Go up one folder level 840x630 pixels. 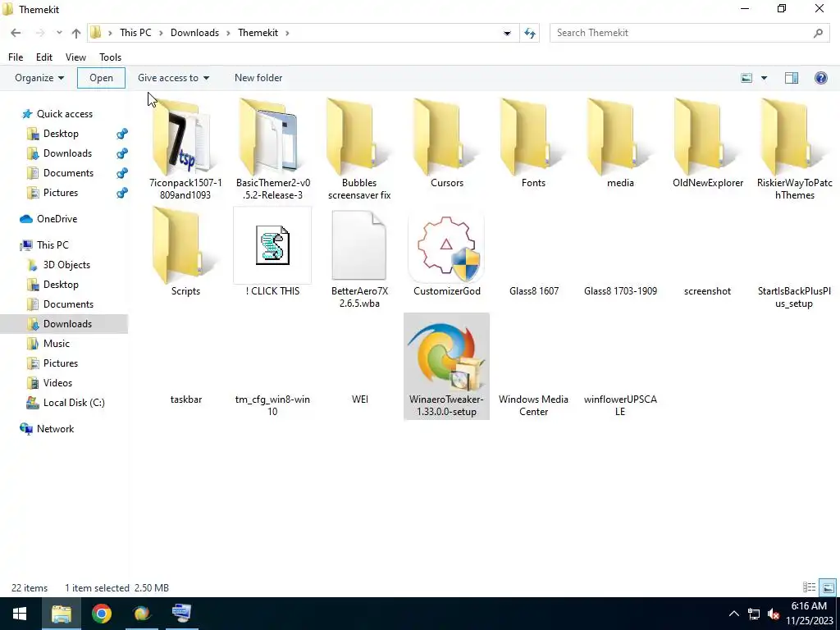pos(76,33)
